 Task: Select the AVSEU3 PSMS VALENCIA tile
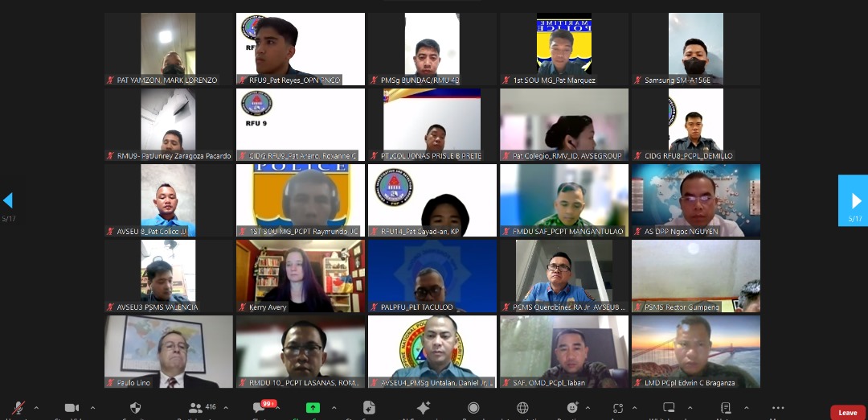pyautogui.click(x=169, y=276)
